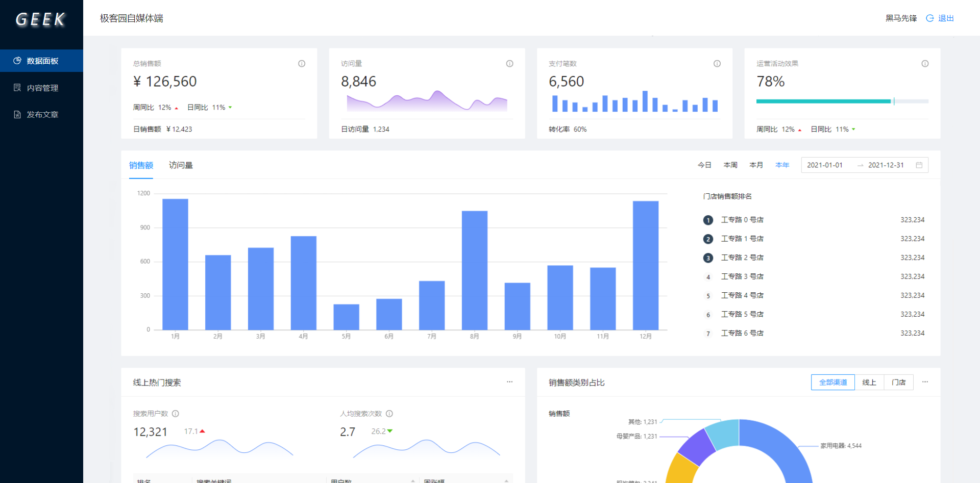Viewport: 980px width, 483px height.
Task: Open the date picker calendar icon
Action: coord(919,165)
